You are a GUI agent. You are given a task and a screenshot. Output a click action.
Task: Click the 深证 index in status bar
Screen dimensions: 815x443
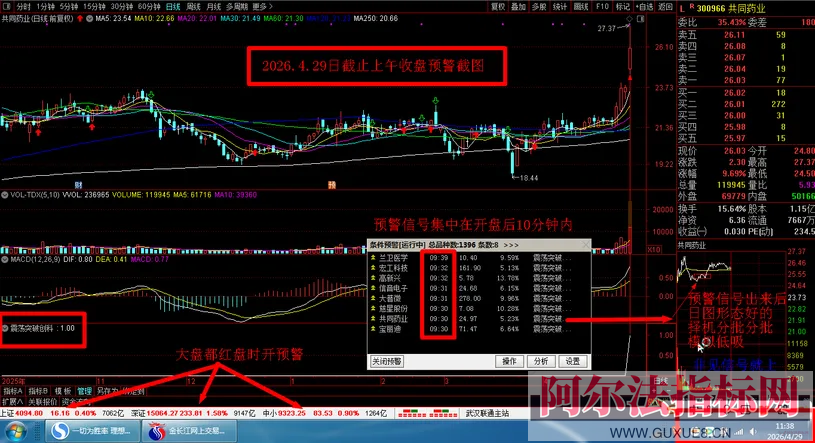pos(193,413)
